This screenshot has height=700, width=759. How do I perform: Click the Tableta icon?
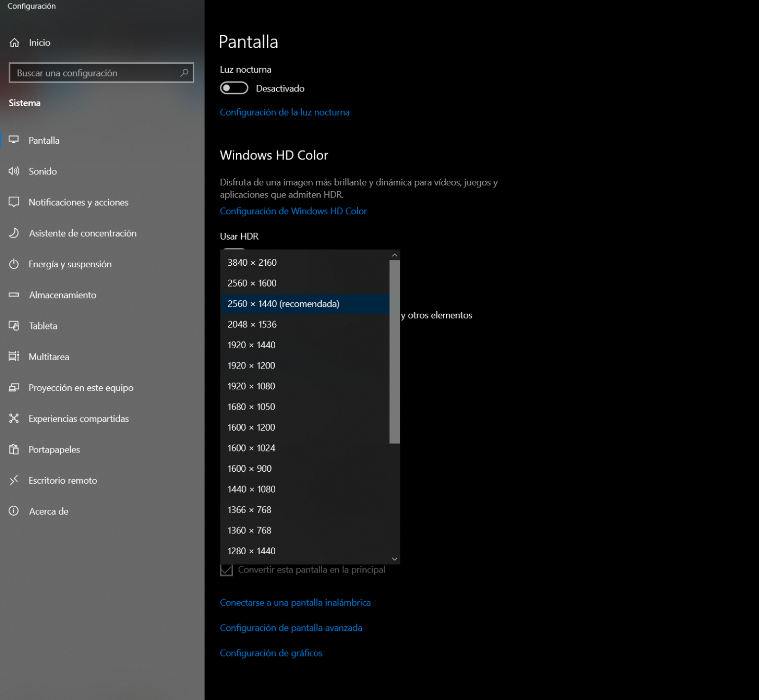coord(14,326)
